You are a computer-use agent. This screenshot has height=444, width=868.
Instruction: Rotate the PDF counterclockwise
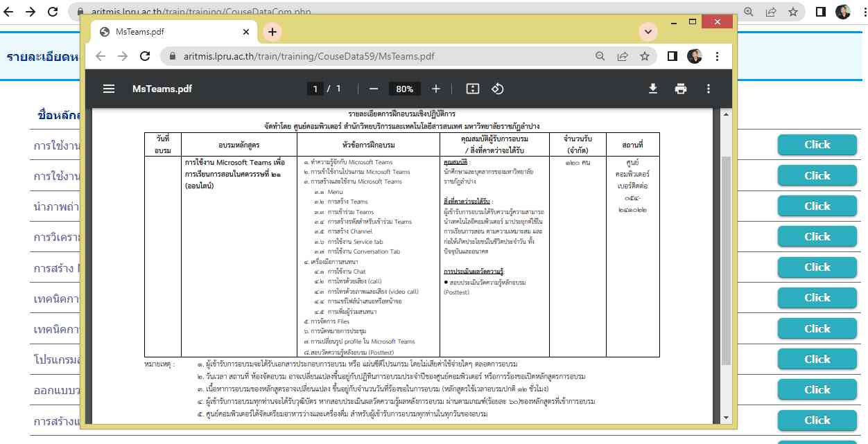(x=497, y=89)
